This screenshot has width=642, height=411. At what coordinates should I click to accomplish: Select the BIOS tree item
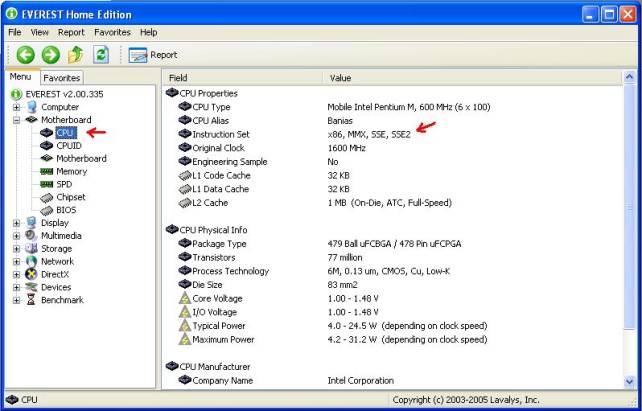[66, 210]
